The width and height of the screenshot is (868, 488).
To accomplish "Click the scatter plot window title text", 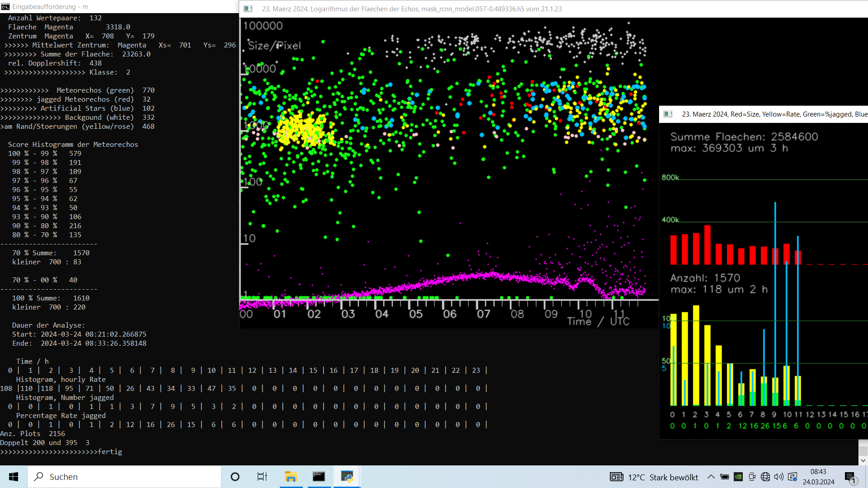I will pyautogui.click(x=412, y=9).
